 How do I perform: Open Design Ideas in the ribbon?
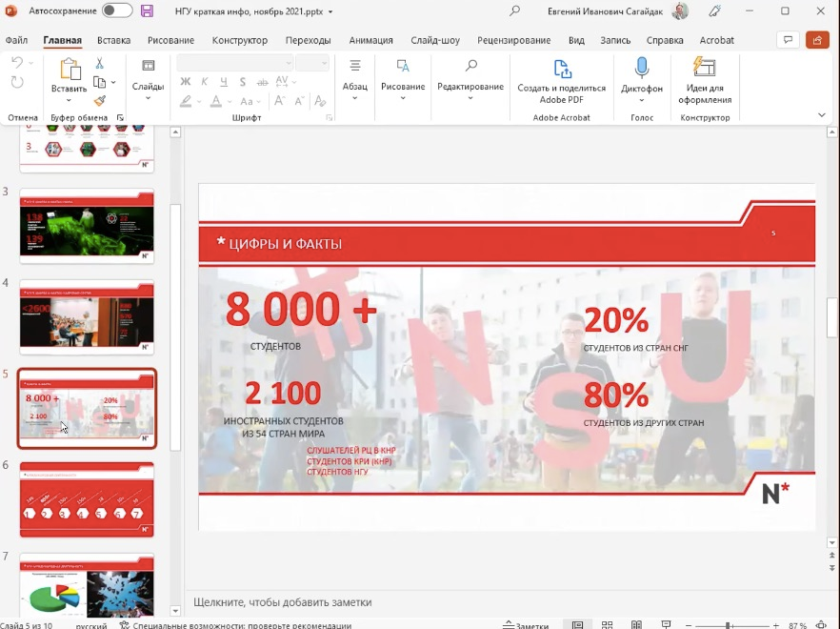pos(705,80)
